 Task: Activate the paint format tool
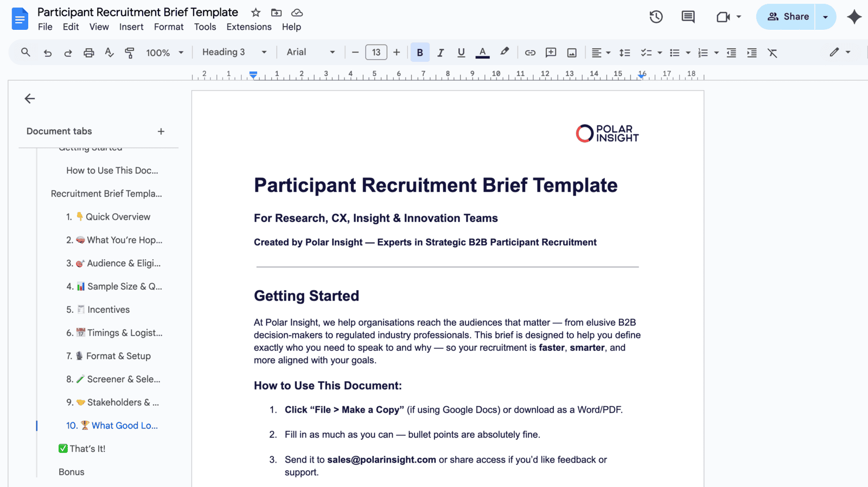[x=130, y=53]
